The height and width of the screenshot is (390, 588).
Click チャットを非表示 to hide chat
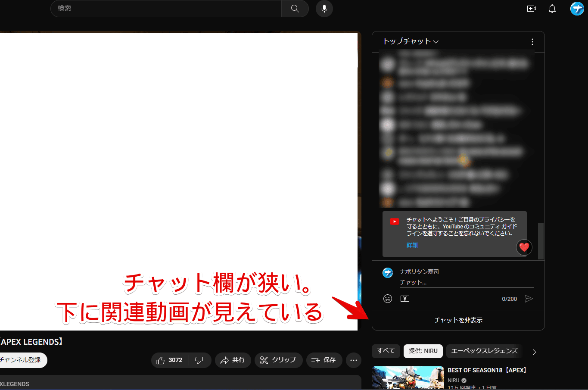click(458, 320)
